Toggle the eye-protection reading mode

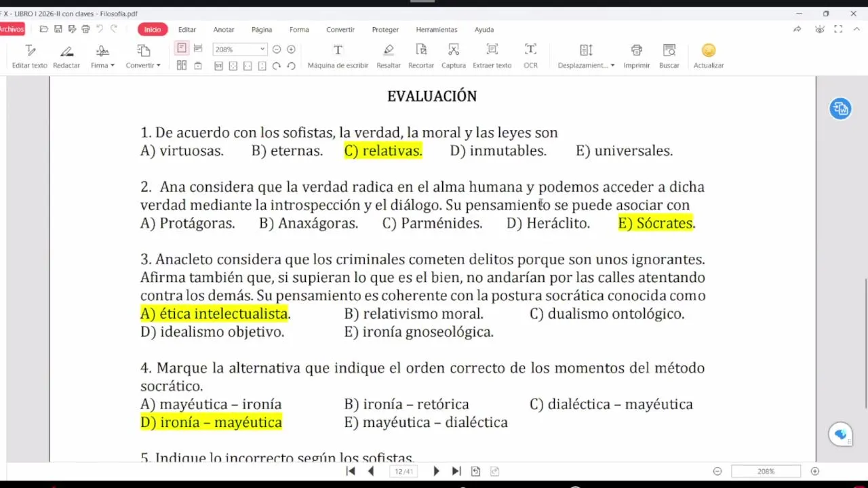[x=820, y=29]
